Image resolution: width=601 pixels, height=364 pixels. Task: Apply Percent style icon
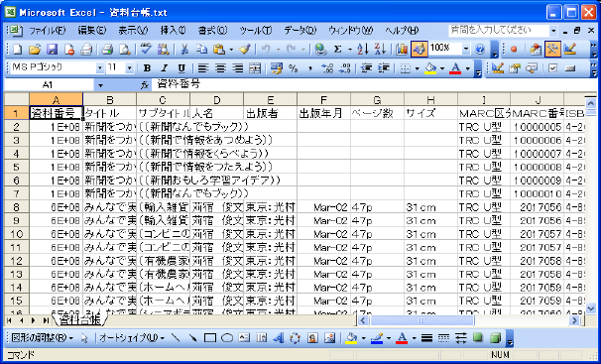point(294,68)
